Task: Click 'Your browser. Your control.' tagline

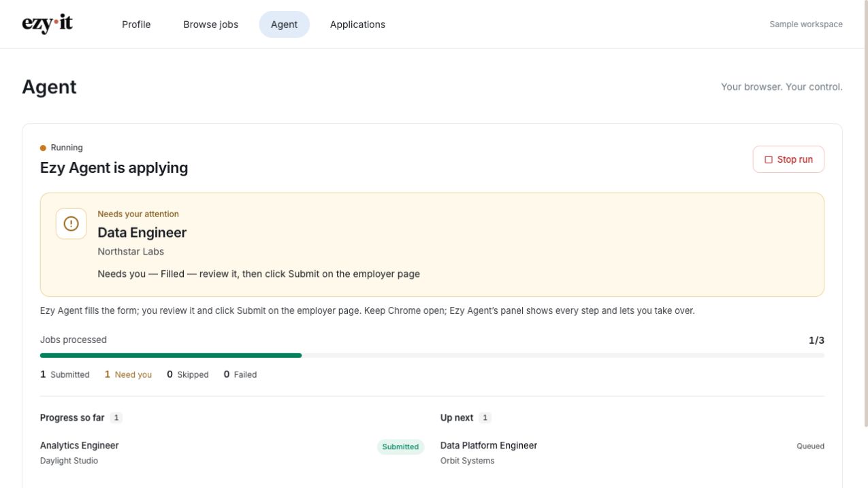Action: point(782,87)
